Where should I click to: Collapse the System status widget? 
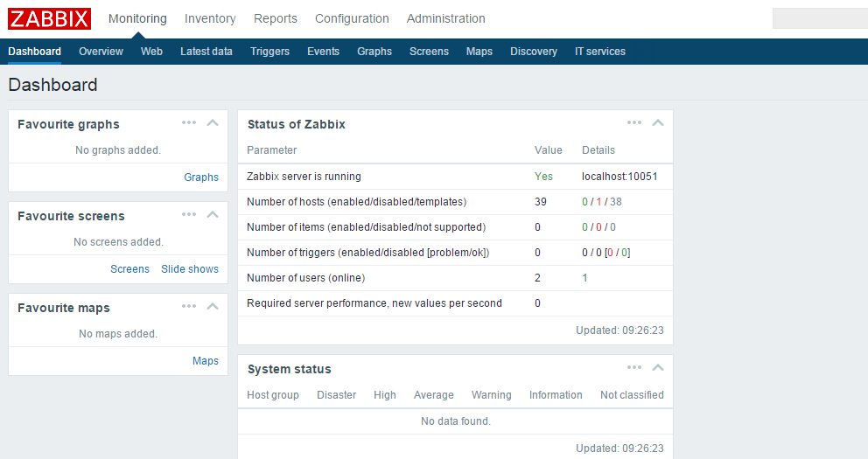pos(658,368)
